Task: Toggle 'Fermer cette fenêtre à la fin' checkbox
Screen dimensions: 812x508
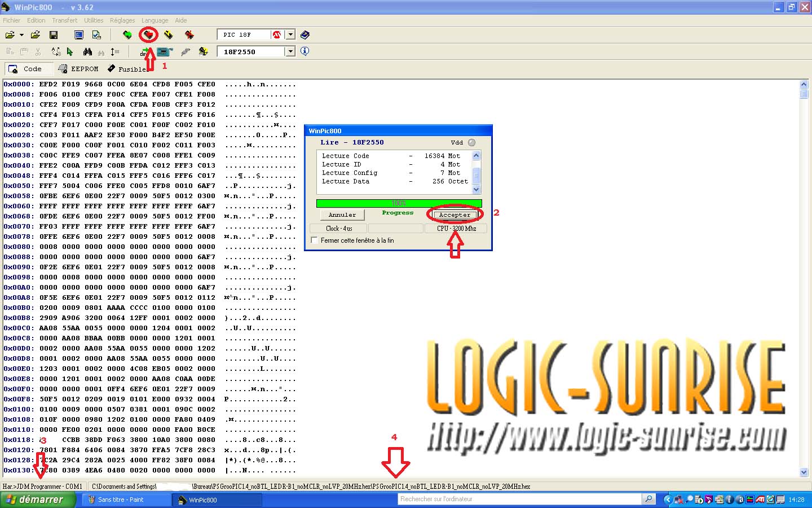Action: click(x=314, y=240)
